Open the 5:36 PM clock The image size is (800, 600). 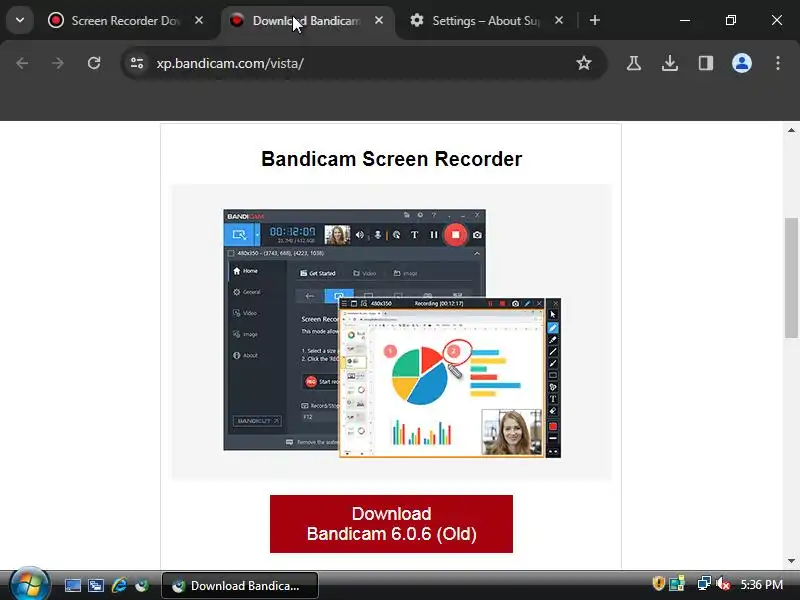pos(762,585)
